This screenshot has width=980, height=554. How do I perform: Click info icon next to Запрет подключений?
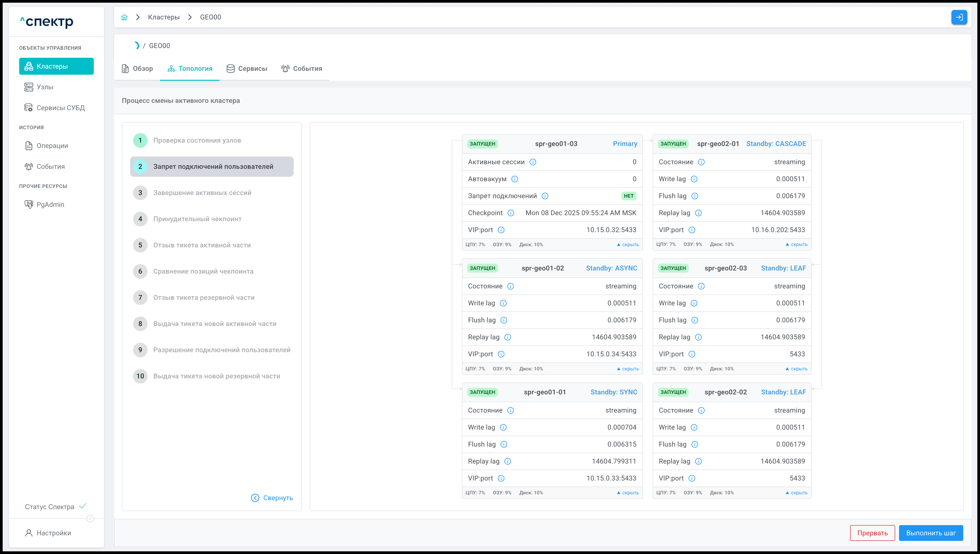click(545, 196)
